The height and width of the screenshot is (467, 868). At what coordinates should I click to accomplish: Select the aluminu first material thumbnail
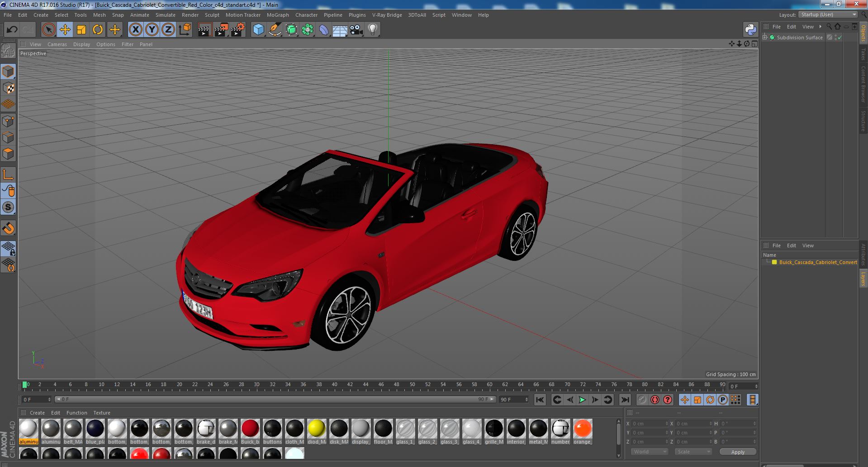(28, 432)
